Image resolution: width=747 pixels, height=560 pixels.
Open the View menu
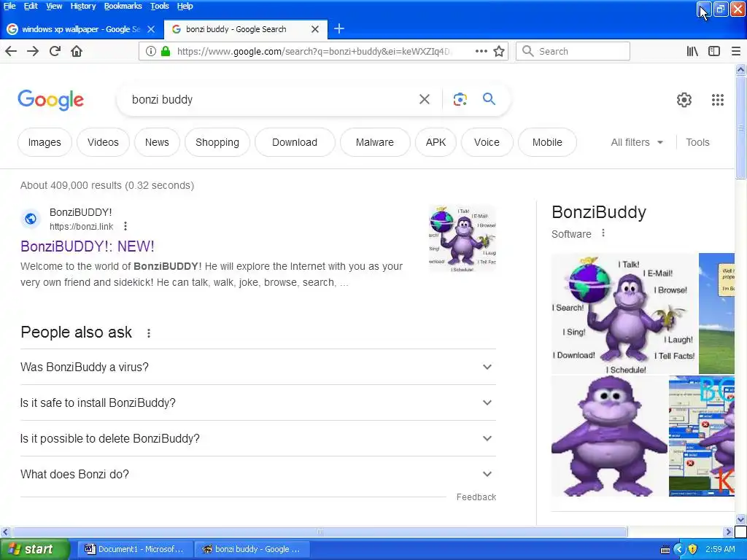54,6
